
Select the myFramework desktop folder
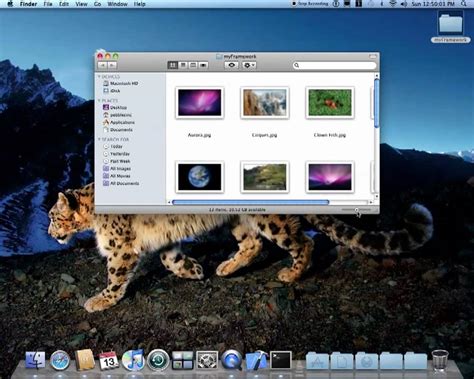[x=451, y=27]
